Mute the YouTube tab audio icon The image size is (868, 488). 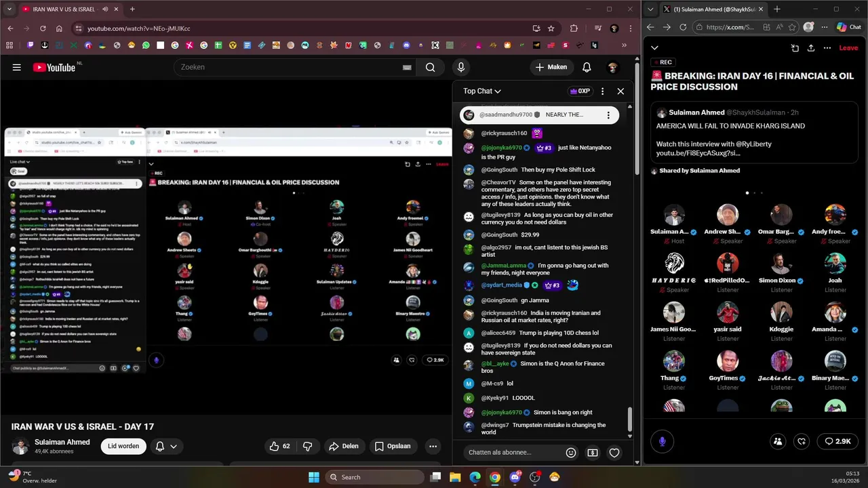click(x=106, y=9)
